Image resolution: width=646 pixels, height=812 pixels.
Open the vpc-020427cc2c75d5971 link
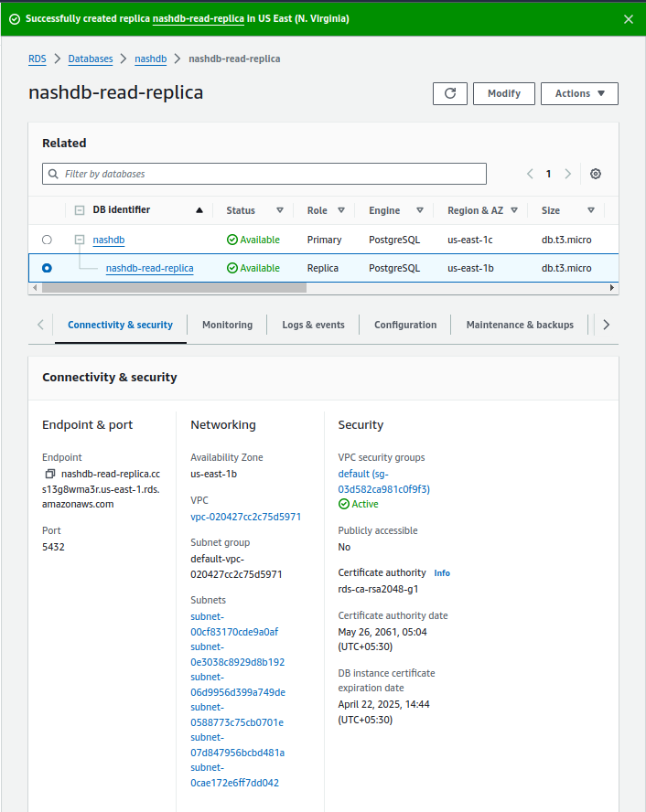pos(245,517)
